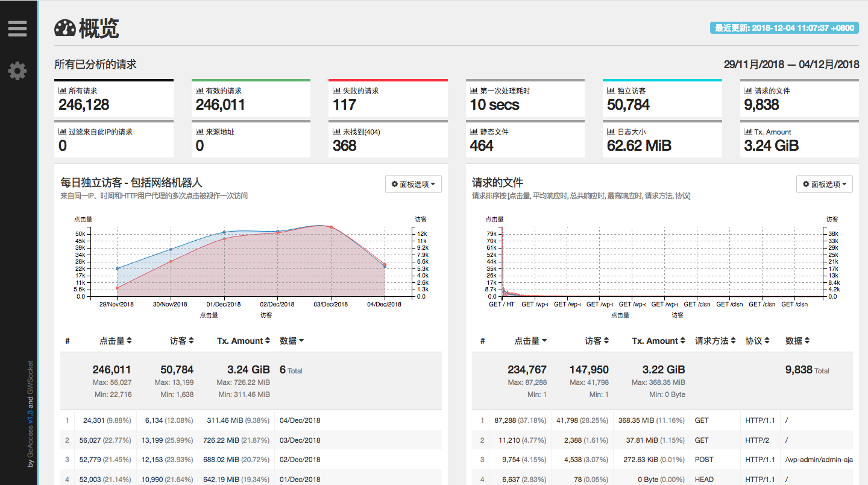Click the 独立访客 value 50,784

click(629, 104)
